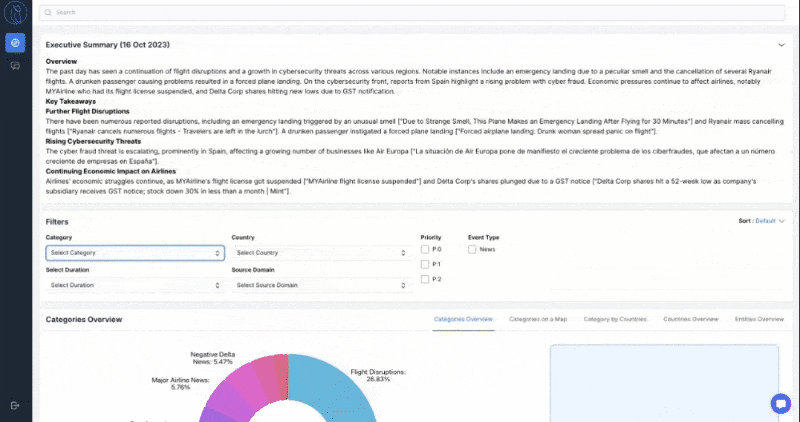Switch to Category by Countries tab
This screenshot has height=422, width=800.
pos(615,319)
